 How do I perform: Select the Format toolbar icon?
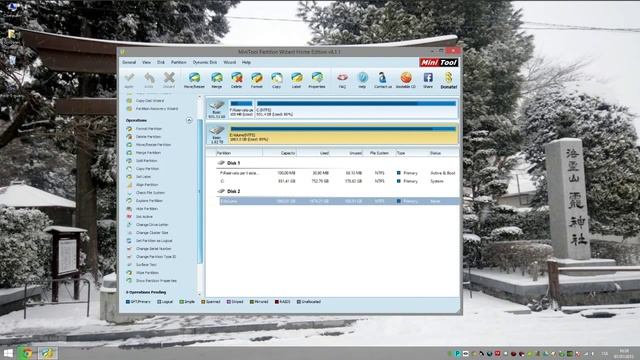tap(257, 80)
